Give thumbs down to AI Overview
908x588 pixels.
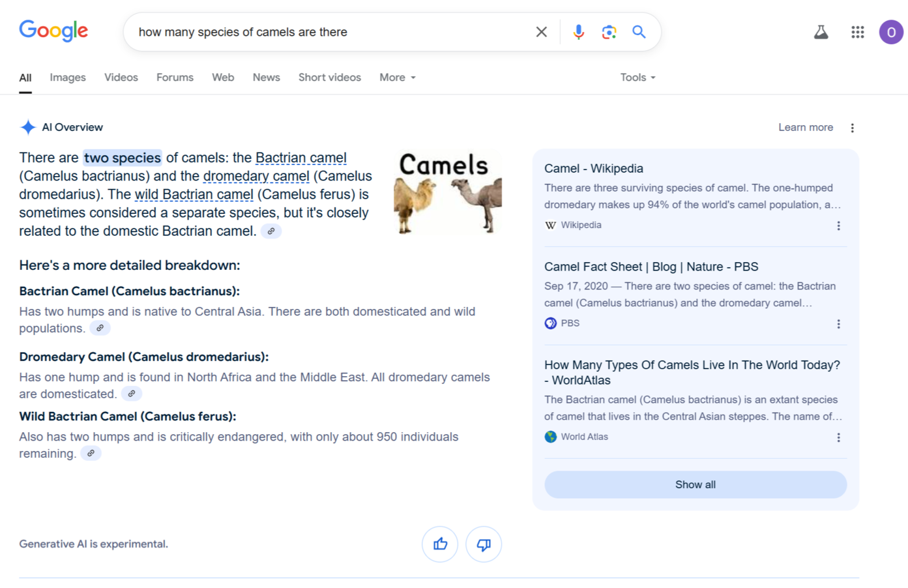coord(484,544)
